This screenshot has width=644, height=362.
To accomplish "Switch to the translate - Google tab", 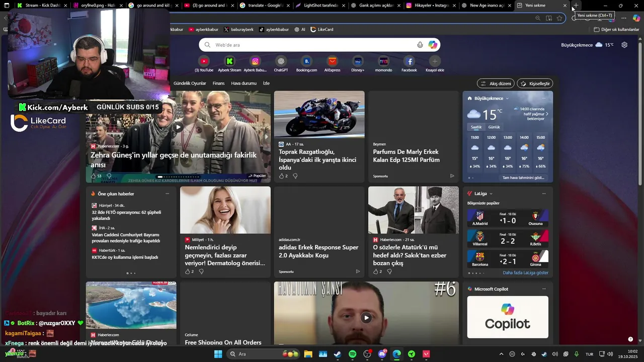I will pyautogui.click(x=265, y=6).
